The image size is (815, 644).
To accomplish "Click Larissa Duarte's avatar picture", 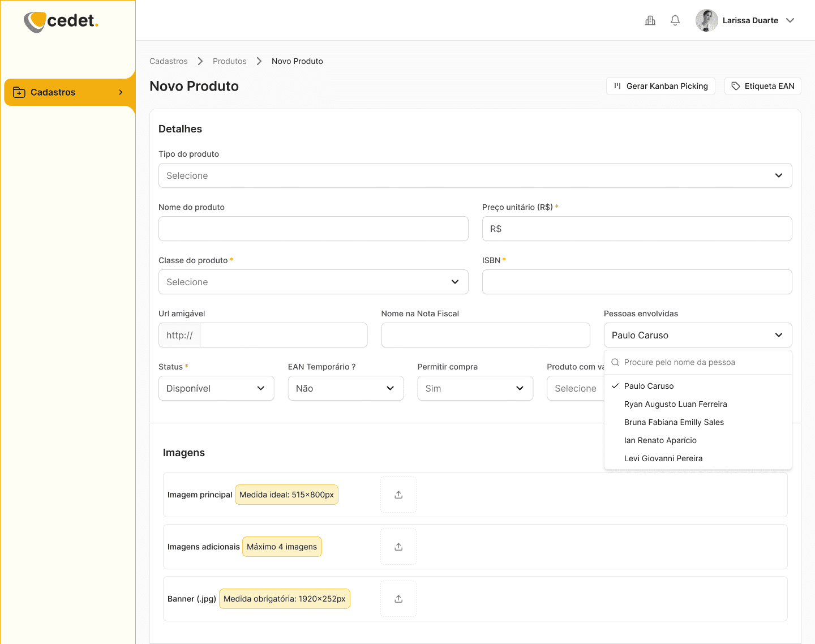I will [707, 20].
